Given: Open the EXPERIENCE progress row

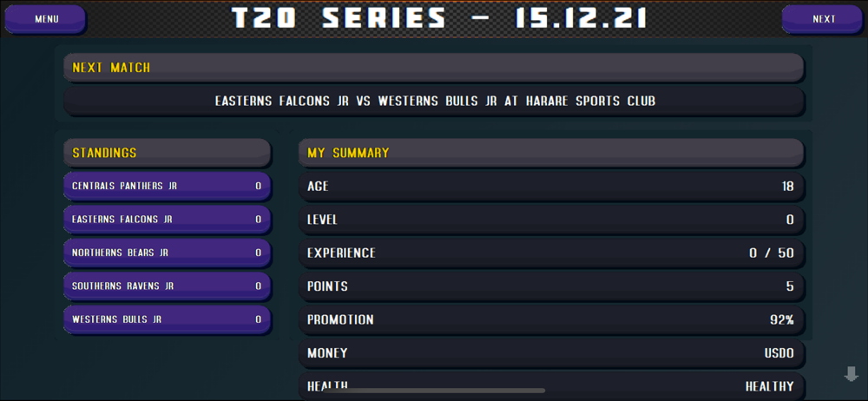Looking at the screenshot, I should click(x=551, y=253).
